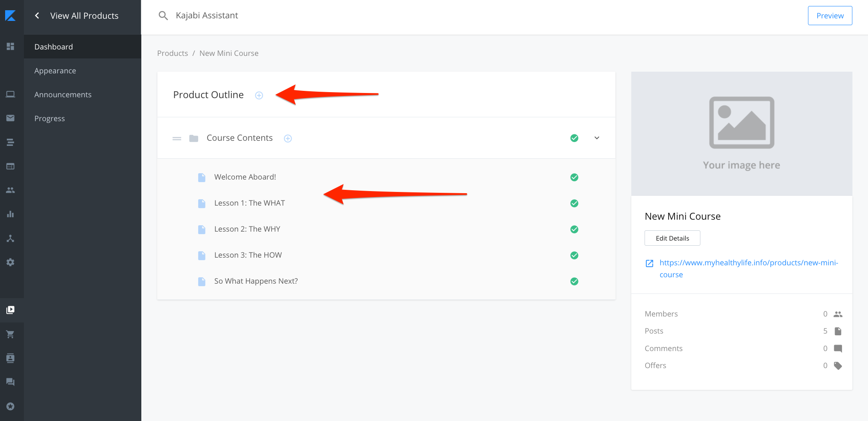Viewport: 868px width, 421px height.
Task: Open the Lesson 3: The HOW post
Action: 248,255
